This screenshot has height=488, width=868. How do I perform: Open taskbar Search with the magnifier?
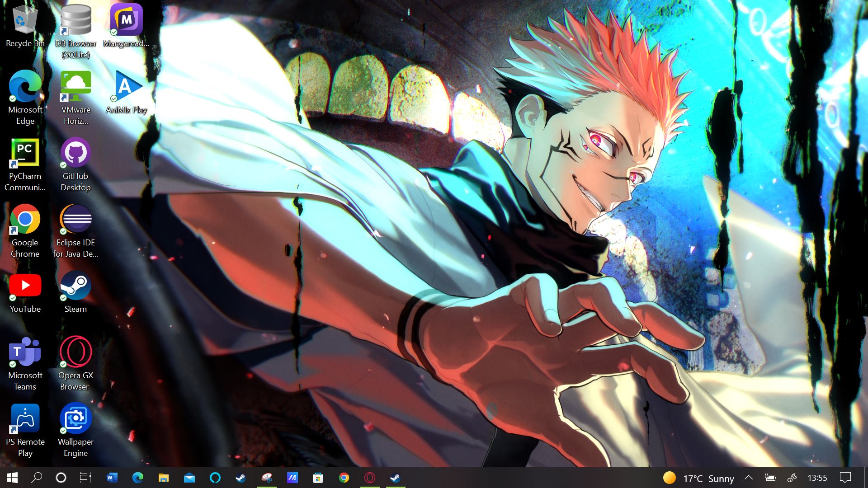point(37,478)
